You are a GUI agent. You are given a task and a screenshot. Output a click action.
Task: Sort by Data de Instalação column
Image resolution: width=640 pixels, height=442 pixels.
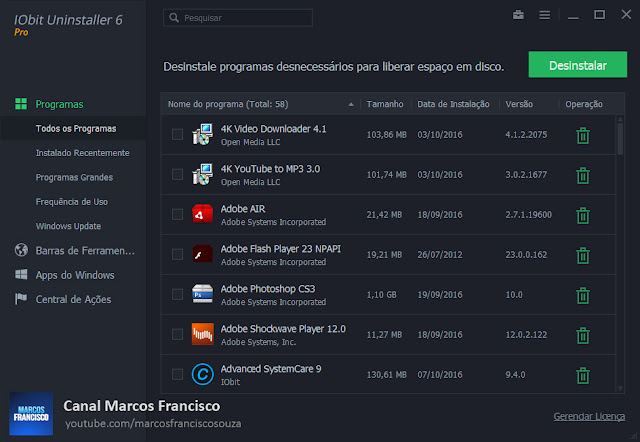[x=453, y=104]
